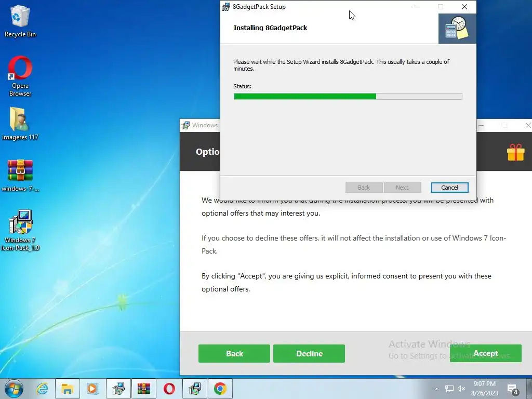
Task: Open the Windows Start orb
Action: tap(14, 389)
